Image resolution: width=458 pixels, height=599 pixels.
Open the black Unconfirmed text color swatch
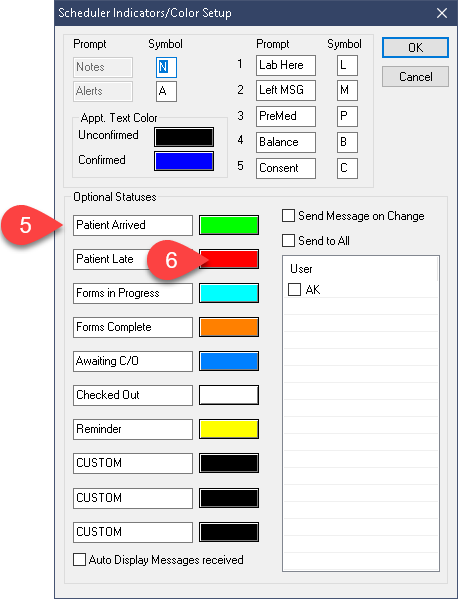(x=184, y=137)
